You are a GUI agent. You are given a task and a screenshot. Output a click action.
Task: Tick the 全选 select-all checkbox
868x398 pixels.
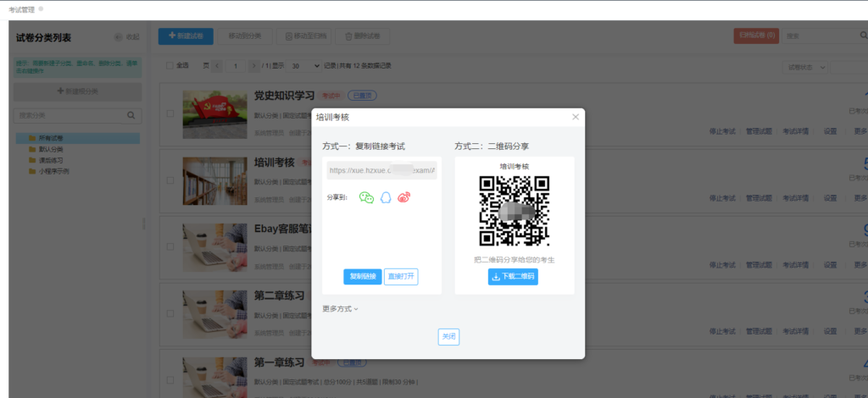coord(170,66)
